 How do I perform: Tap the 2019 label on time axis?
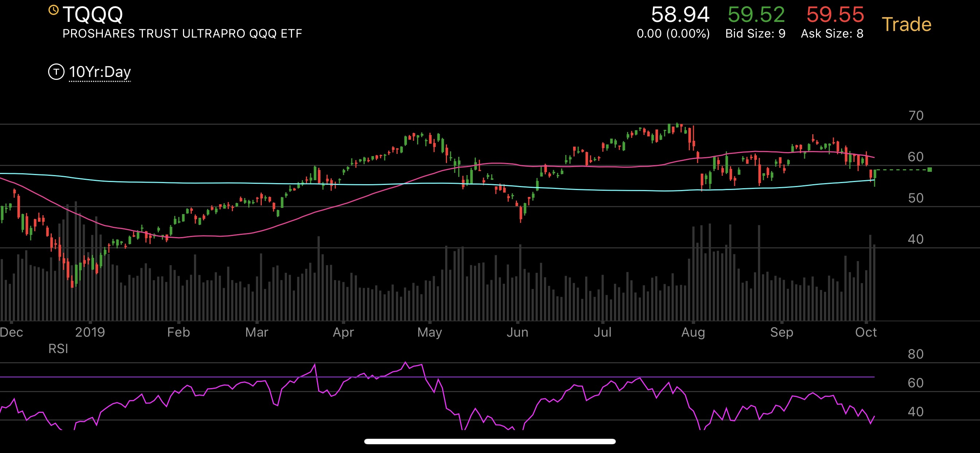pos(90,332)
